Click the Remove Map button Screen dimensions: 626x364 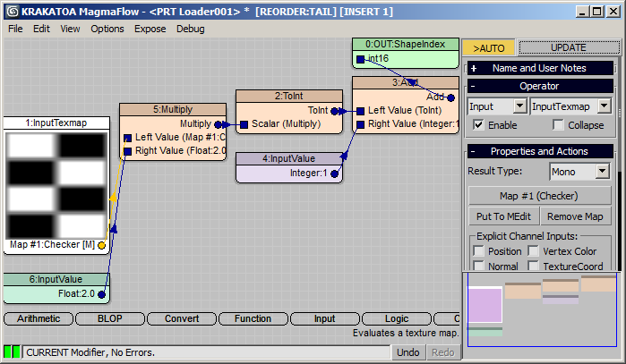click(575, 216)
